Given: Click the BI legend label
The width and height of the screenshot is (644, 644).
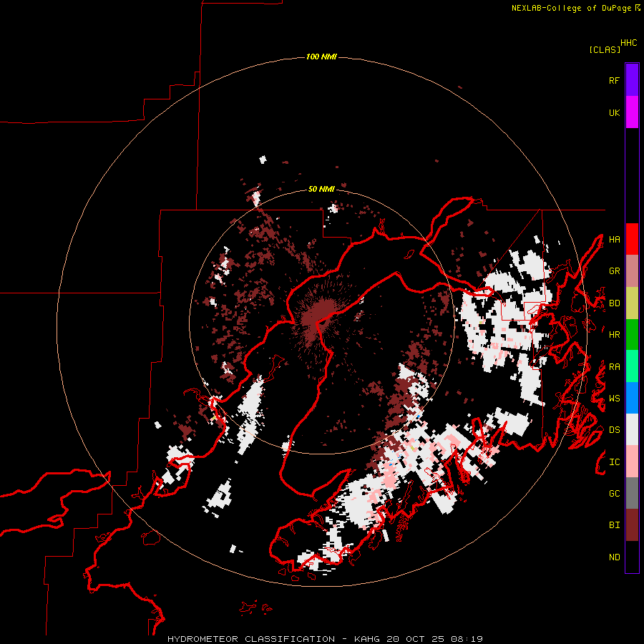Looking at the screenshot, I should (614, 525).
